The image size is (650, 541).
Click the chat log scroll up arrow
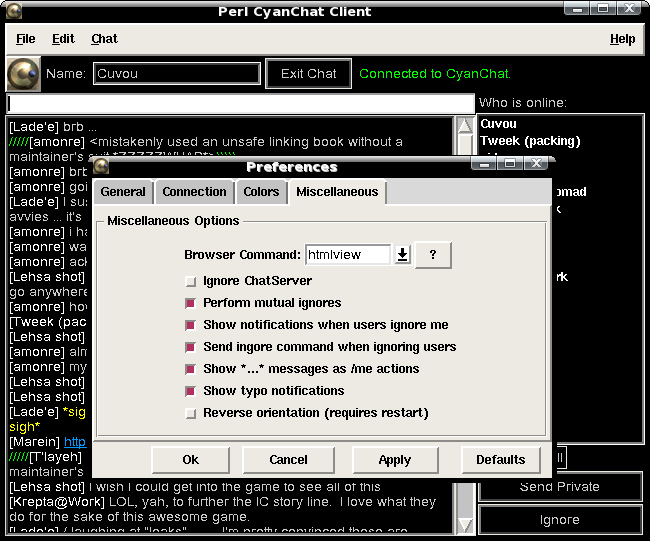pyautogui.click(x=465, y=126)
